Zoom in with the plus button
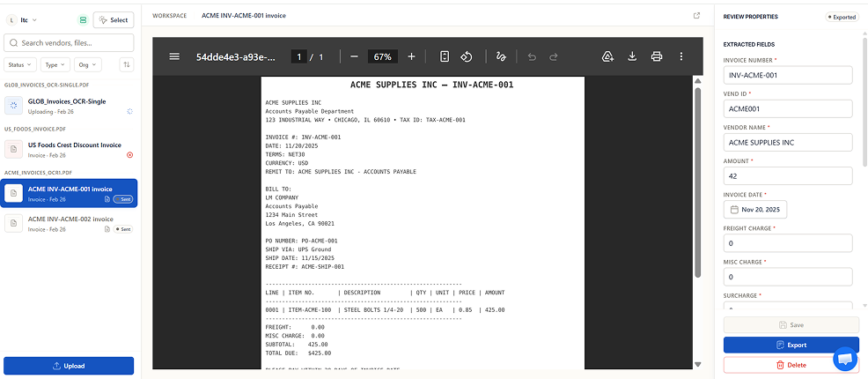 click(x=411, y=56)
